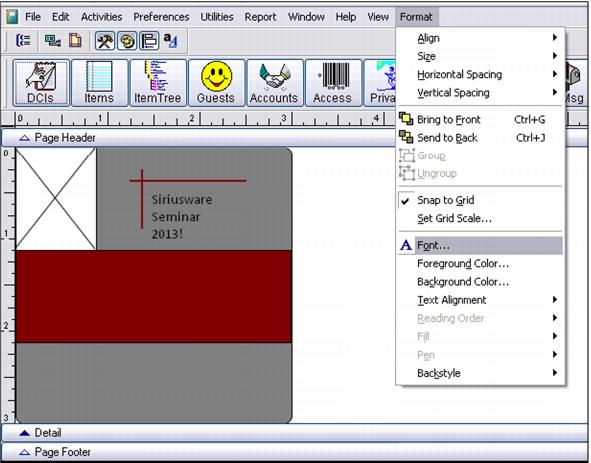The height and width of the screenshot is (463, 591).
Task: Toggle the layout form toolbar button
Action: tap(149, 41)
